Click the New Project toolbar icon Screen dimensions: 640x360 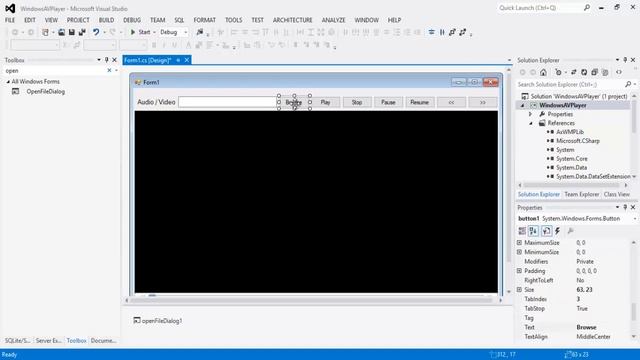coord(45,32)
